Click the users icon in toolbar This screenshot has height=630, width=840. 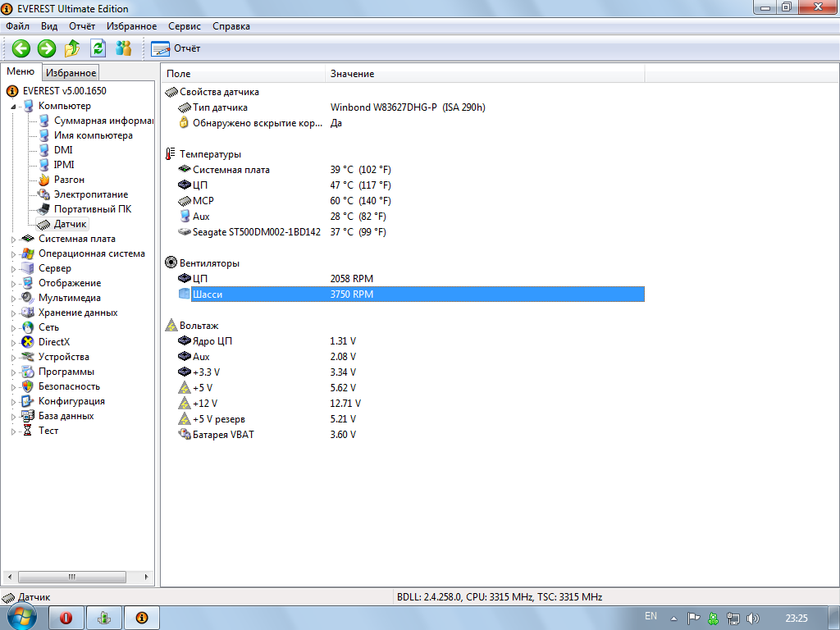point(123,48)
